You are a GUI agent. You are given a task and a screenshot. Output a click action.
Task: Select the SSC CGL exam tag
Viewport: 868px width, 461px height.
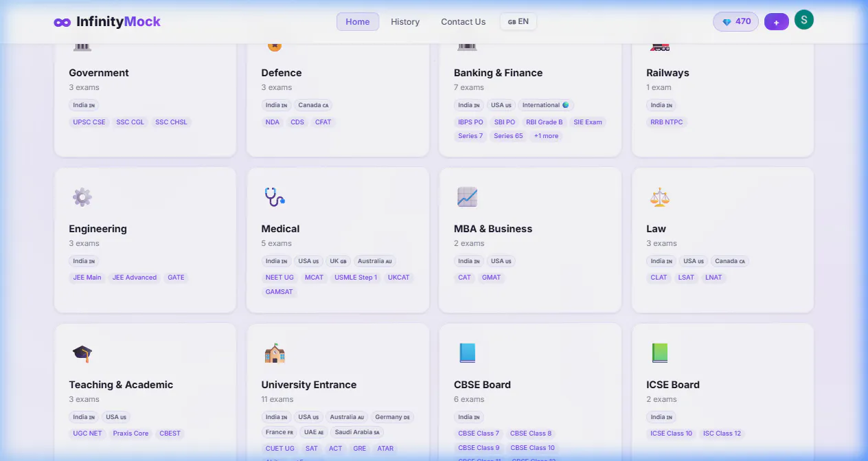pos(130,122)
